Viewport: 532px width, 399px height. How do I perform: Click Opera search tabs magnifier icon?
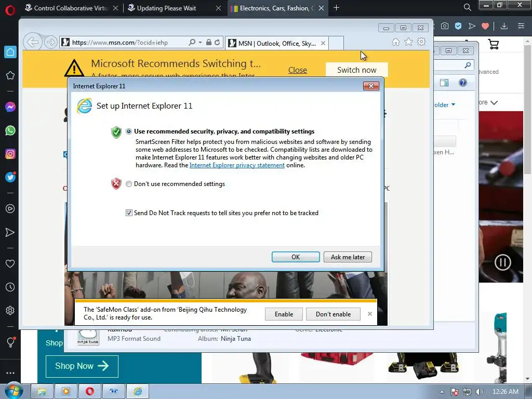point(467,7)
